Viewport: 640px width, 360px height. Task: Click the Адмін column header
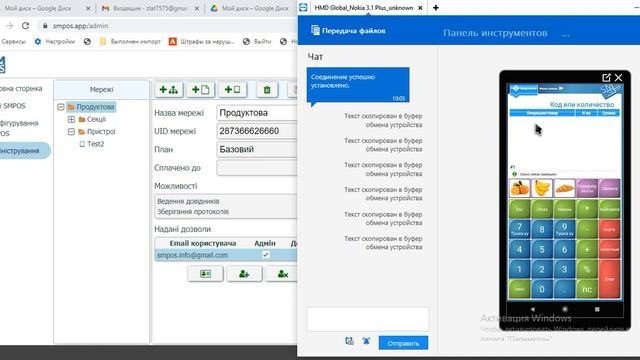pyautogui.click(x=265, y=243)
